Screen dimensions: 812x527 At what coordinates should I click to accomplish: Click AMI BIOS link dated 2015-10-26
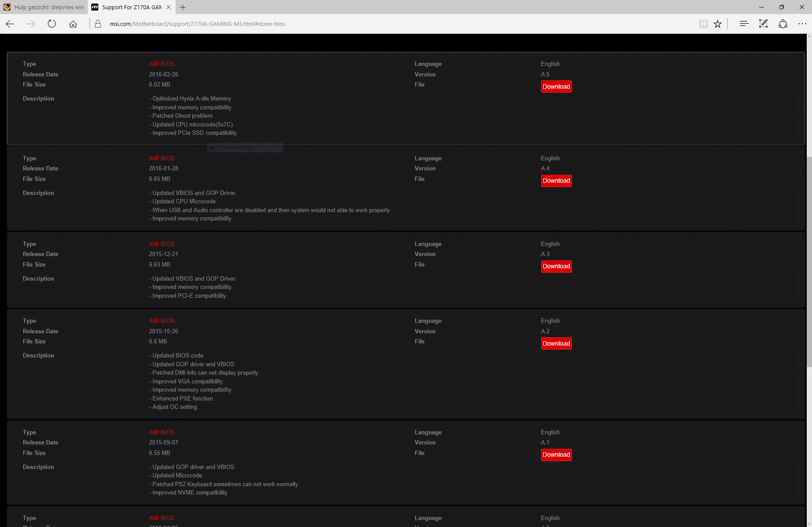coord(162,321)
